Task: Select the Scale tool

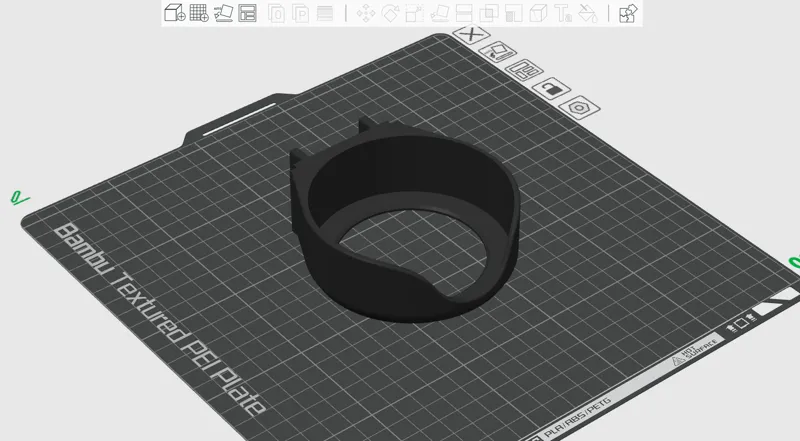Action: [x=414, y=13]
